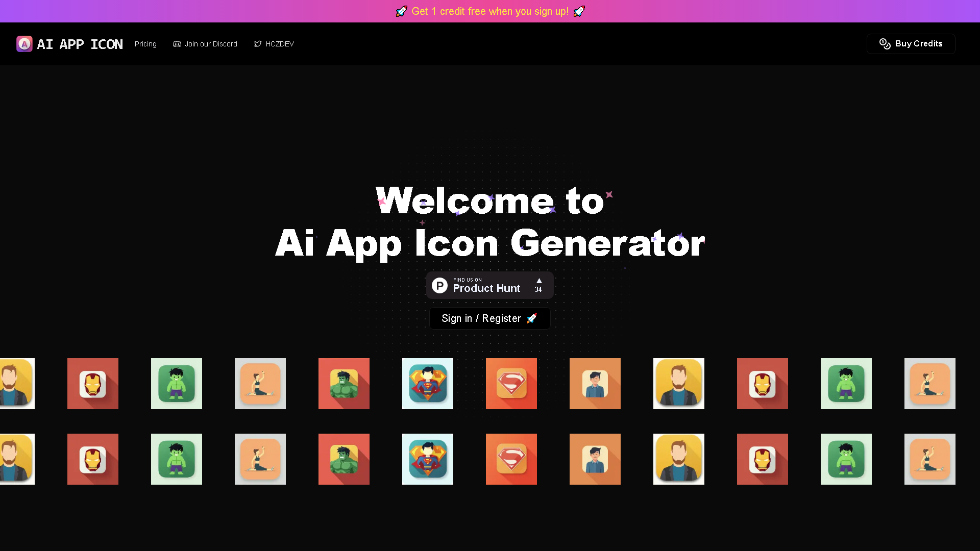980x551 pixels.
Task: Click Sign in / Register
Action: 489,318
